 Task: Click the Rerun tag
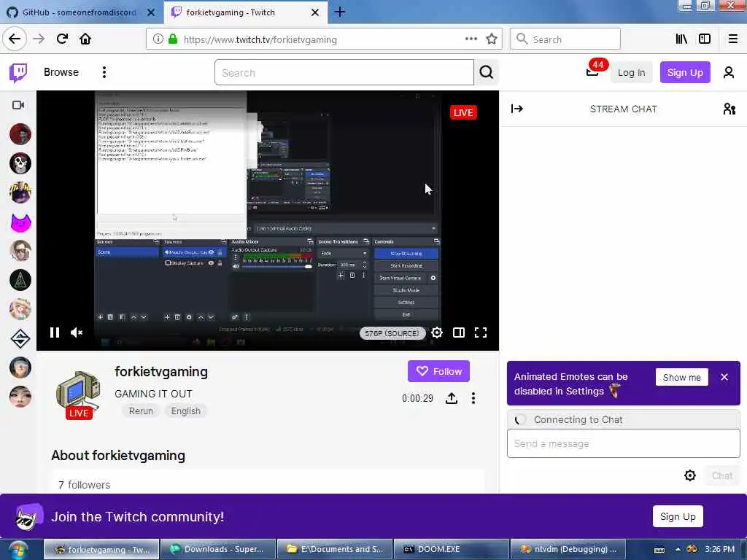[141, 411]
